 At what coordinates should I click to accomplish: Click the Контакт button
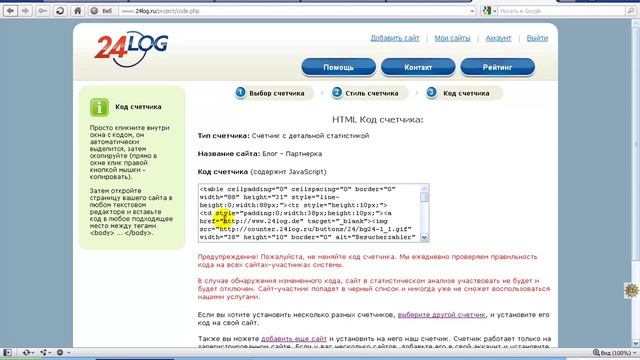418,67
